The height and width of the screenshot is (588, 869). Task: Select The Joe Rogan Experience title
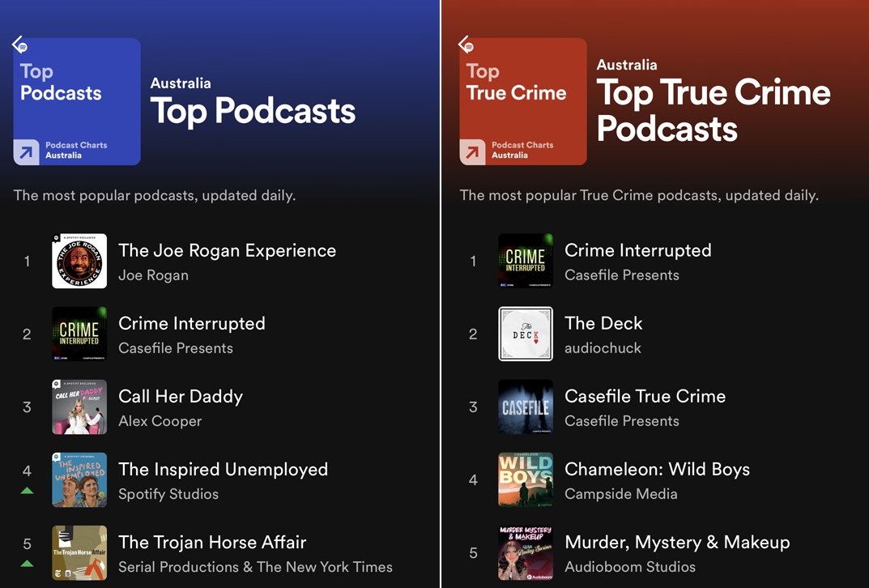(228, 250)
